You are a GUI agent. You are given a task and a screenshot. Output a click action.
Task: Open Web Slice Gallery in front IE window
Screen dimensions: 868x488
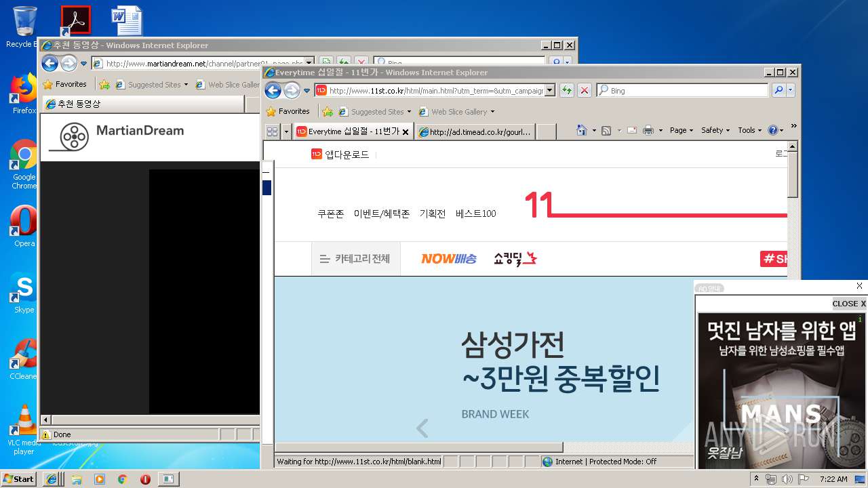[456, 112]
